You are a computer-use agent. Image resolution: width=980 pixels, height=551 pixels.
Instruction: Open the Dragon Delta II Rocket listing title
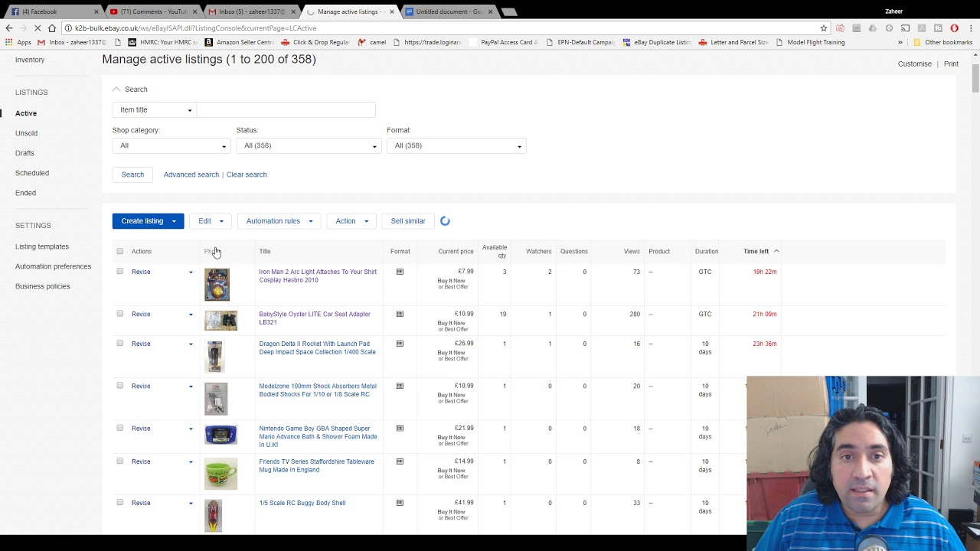point(317,347)
